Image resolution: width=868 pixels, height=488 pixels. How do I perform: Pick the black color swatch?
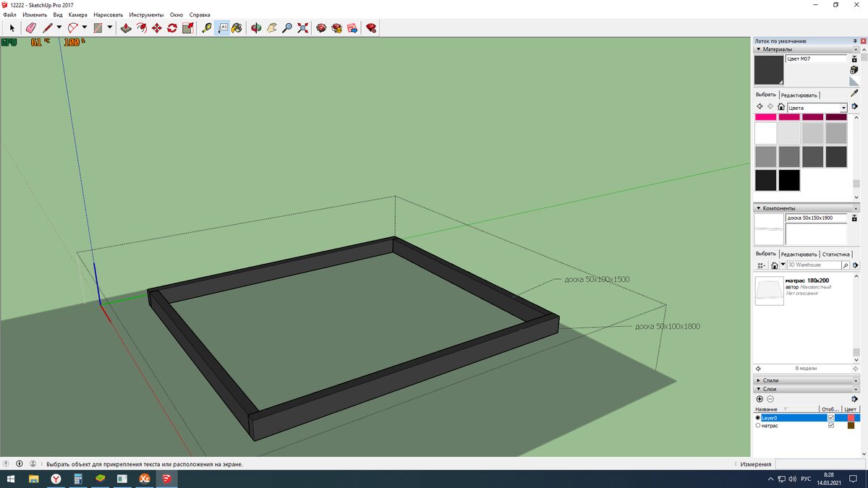coord(789,180)
